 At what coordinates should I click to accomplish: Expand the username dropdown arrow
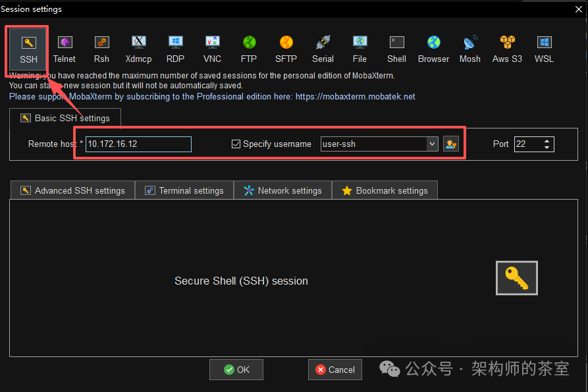point(432,144)
